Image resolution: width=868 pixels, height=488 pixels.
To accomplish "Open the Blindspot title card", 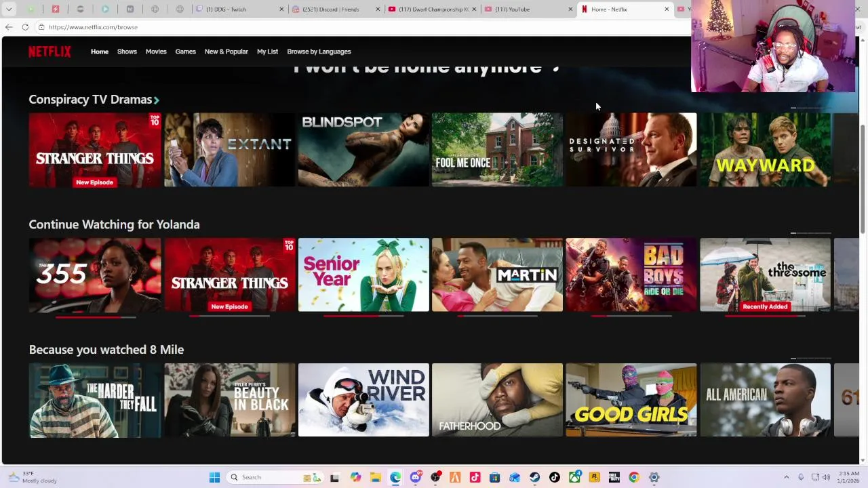I will 363,150.
